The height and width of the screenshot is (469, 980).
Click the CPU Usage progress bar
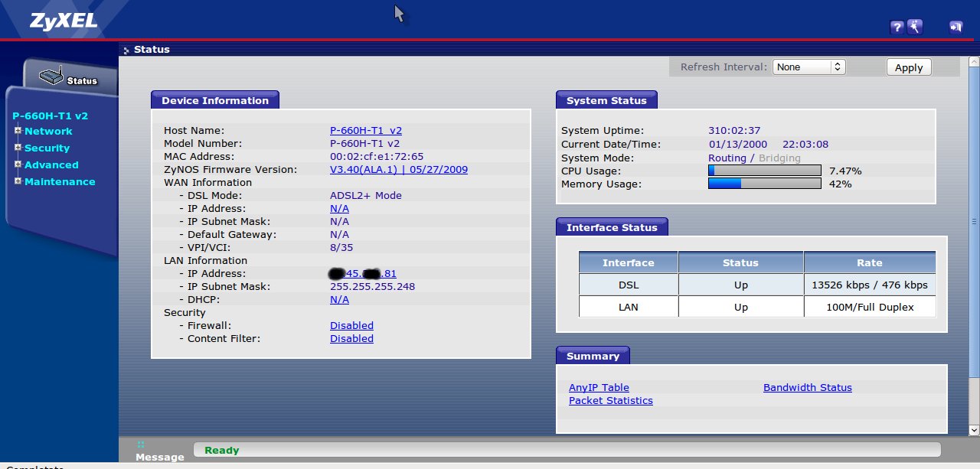pos(765,171)
